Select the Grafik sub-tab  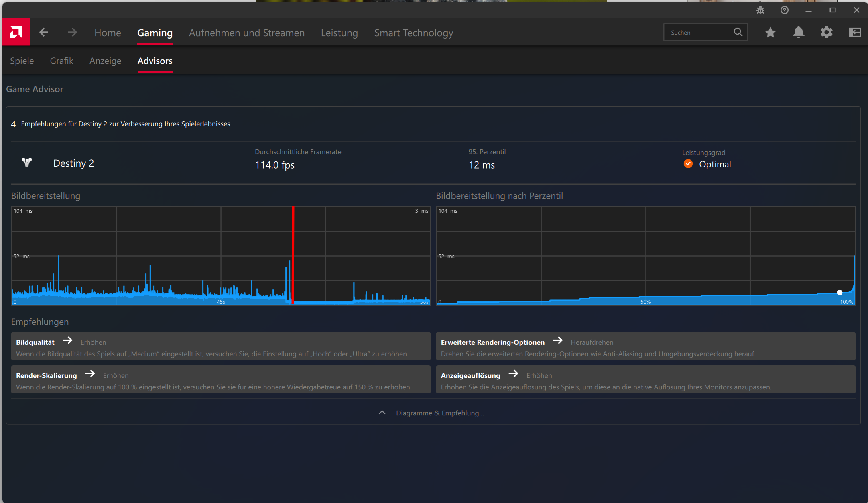[x=61, y=61]
